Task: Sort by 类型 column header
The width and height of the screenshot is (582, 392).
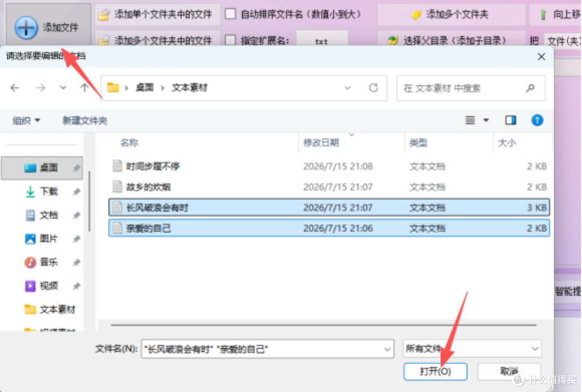Action: pyautogui.click(x=418, y=143)
